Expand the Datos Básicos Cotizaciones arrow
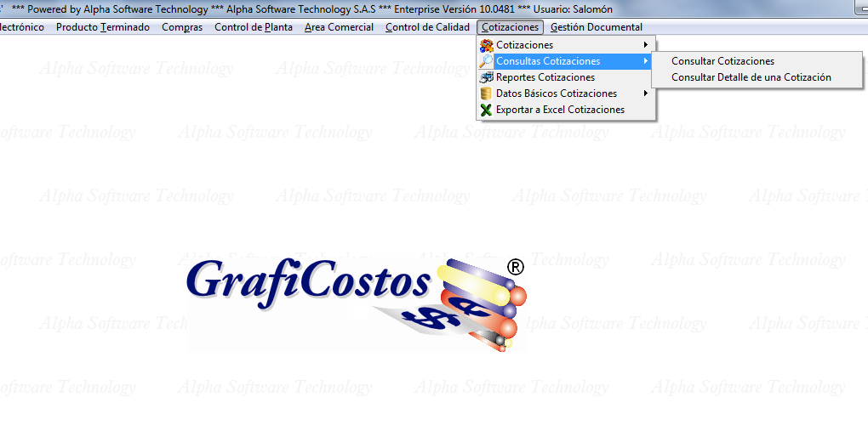This screenshot has height=425, width=868. point(646,93)
